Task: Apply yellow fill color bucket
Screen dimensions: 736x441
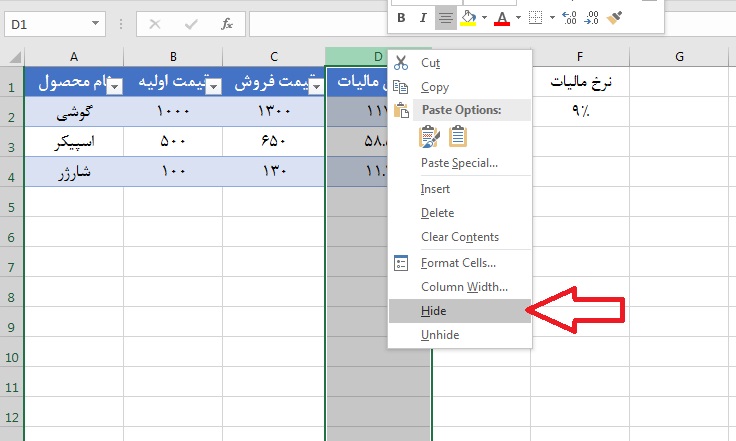Action: pos(468,18)
